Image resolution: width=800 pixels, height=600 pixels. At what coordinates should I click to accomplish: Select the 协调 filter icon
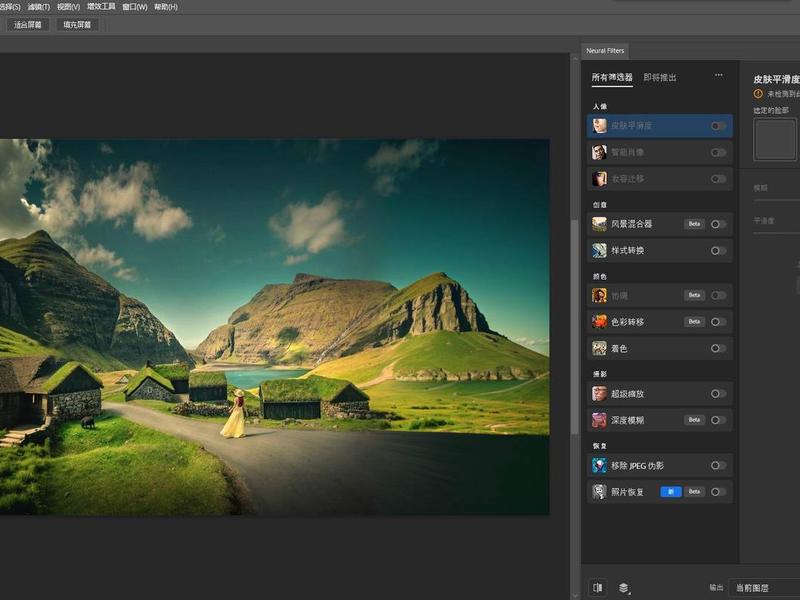pos(599,295)
